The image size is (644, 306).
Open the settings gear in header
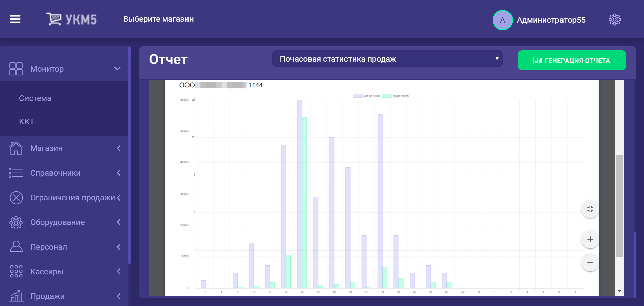pyautogui.click(x=614, y=20)
